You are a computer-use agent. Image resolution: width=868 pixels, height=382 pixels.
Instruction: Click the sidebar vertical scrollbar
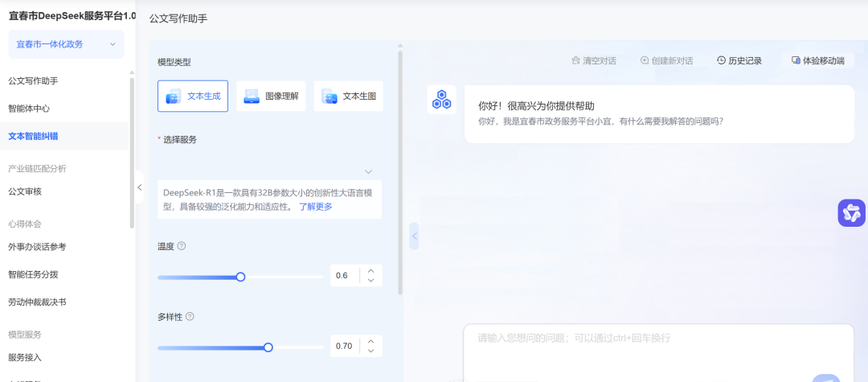coord(132,152)
